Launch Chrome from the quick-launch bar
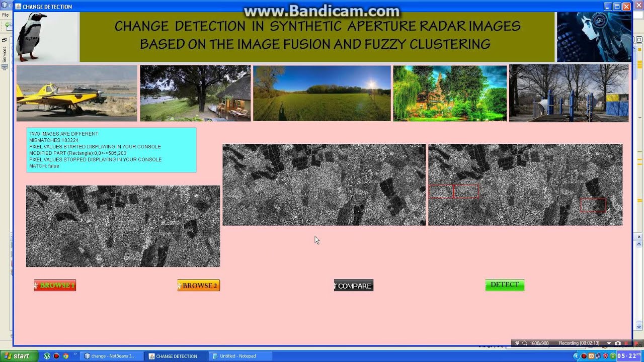Viewport: 644px width, 362px height. [65, 356]
